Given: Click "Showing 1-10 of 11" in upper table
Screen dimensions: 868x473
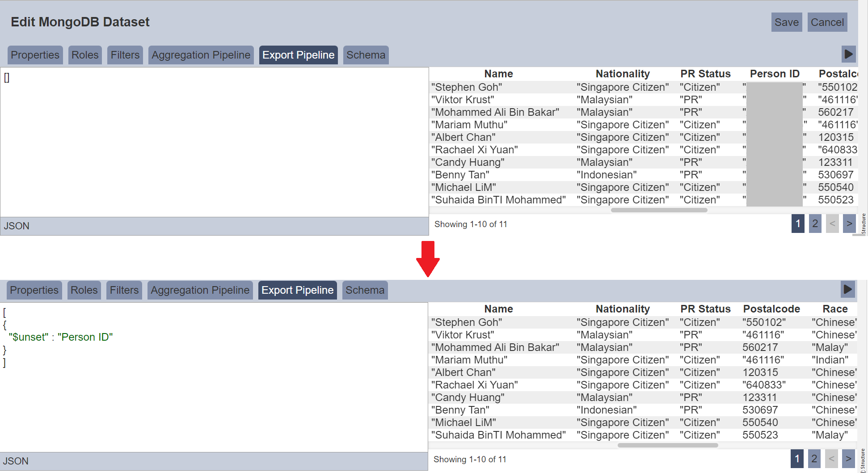Looking at the screenshot, I should click(x=471, y=224).
